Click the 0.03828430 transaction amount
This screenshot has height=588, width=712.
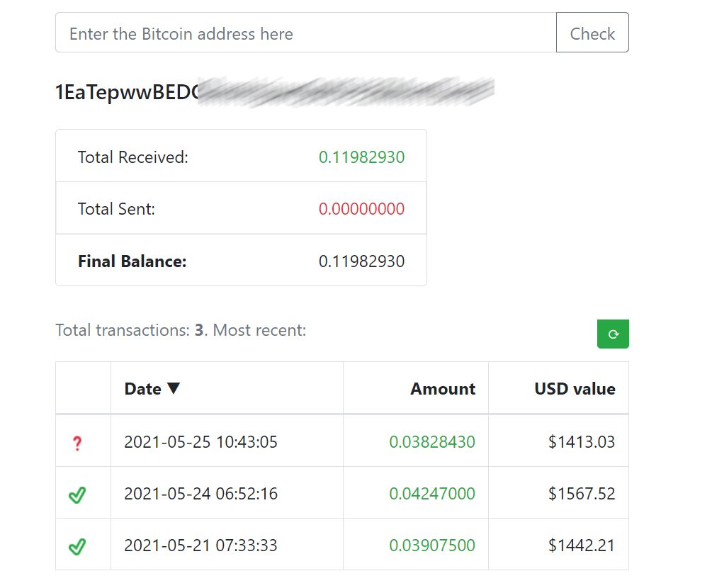[x=432, y=442]
